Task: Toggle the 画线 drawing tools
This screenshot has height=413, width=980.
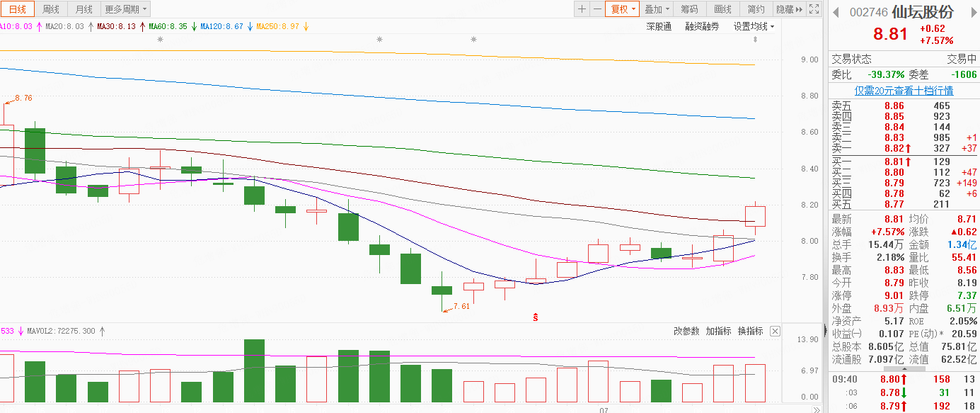Action: coord(722,9)
